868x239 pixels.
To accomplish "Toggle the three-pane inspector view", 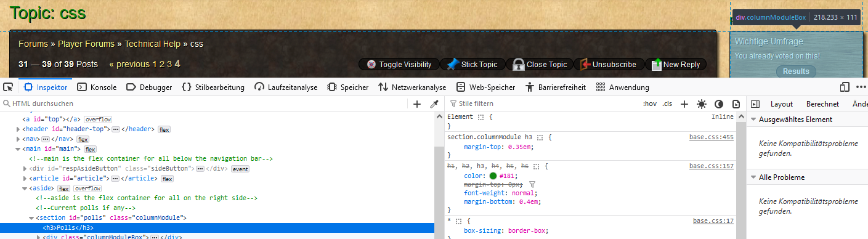I will click(755, 103).
